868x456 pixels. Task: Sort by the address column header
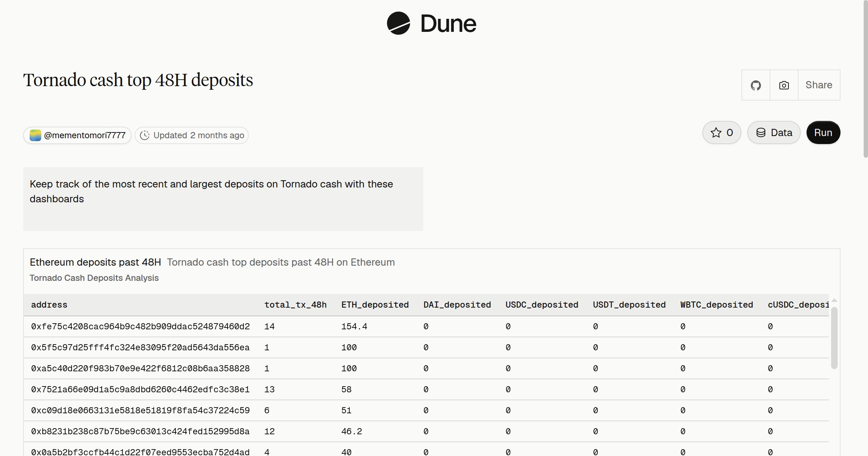pyautogui.click(x=49, y=305)
